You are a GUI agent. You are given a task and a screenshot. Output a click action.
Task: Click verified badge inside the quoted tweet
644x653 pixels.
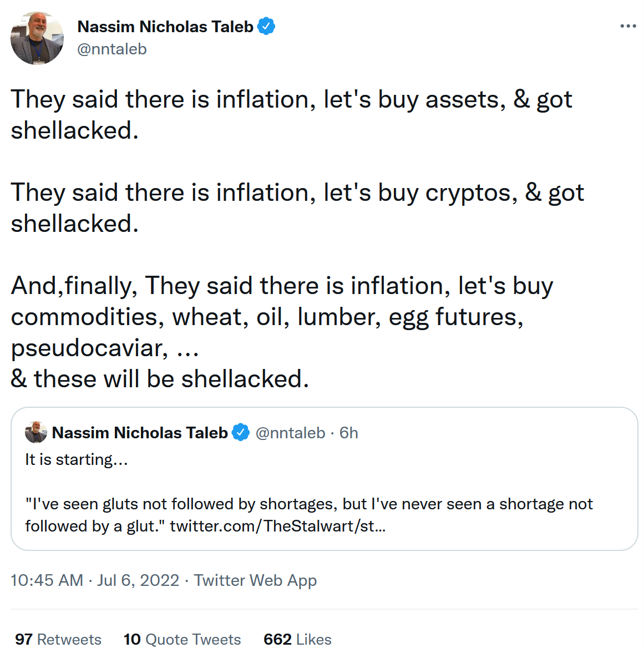[x=241, y=432]
